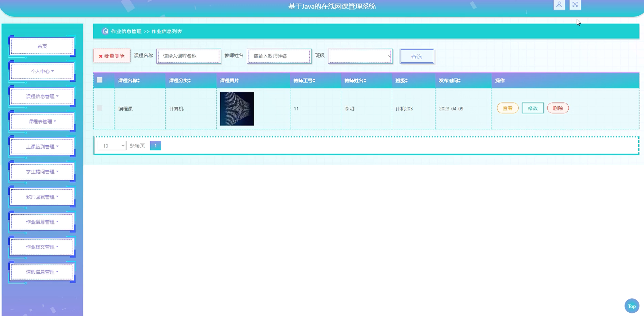Click 批量删除 batch delete button
This screenshot has height=316, width=644.
[x=112, y=56]
